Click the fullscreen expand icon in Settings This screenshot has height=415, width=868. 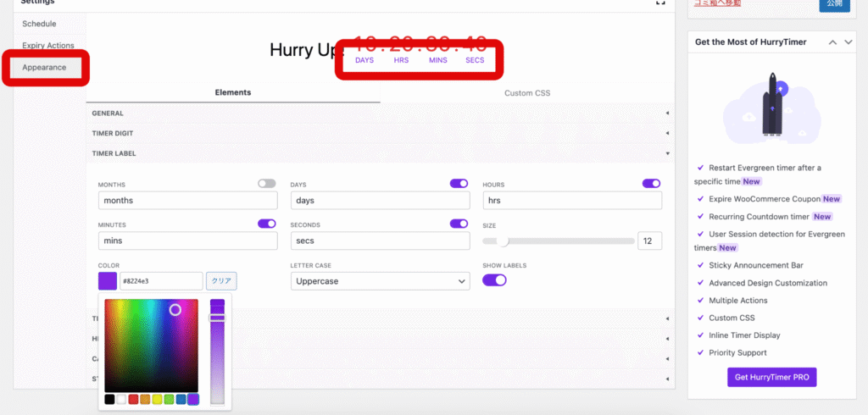click(x=661, y=3)
